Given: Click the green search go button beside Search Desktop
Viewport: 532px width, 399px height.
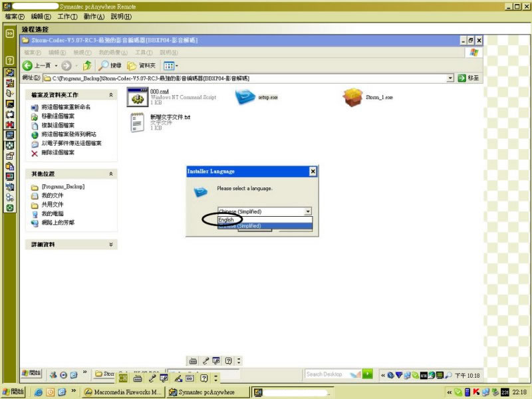Looking at the screenshot, I should (x=367, y=374).
